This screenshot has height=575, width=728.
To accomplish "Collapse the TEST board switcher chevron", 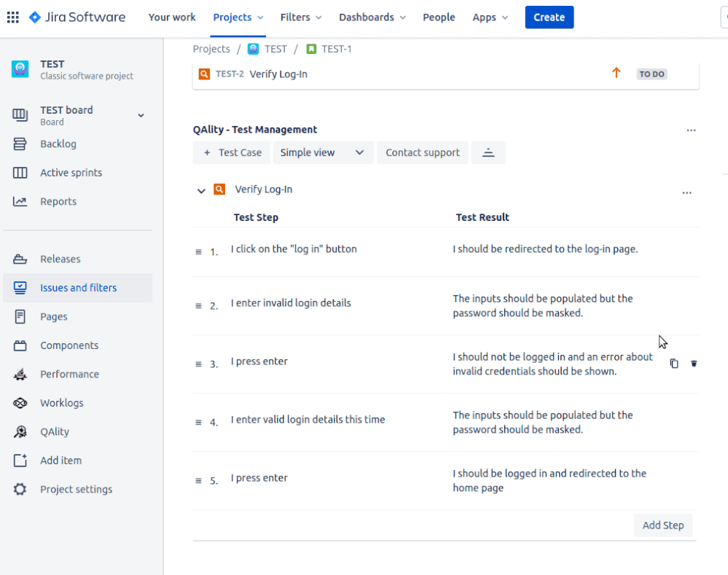I will pos(140,115).
